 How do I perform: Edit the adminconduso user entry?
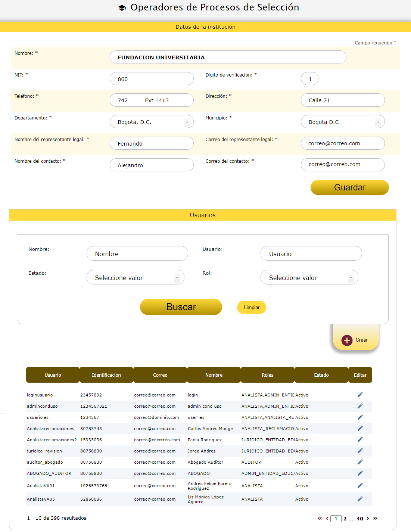360,406
